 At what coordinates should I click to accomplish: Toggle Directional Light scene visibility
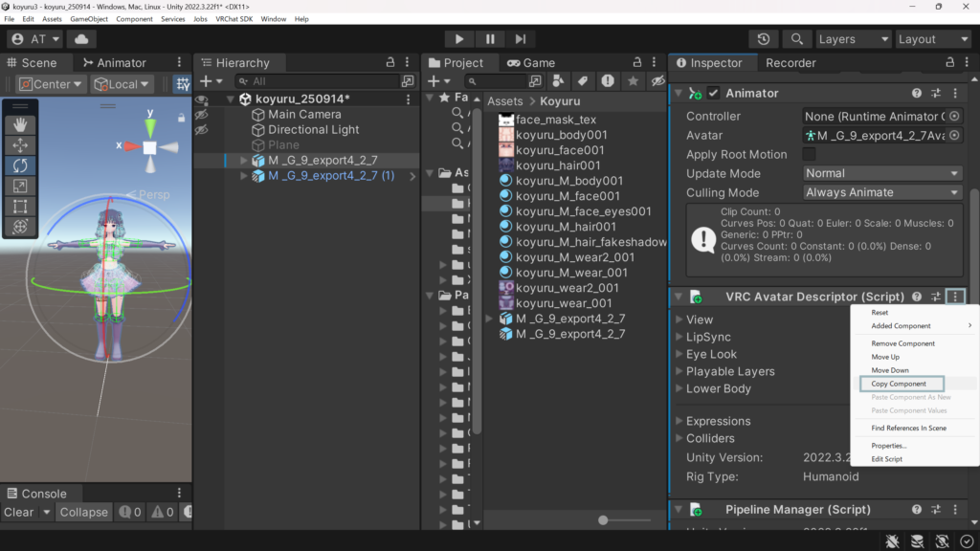201,130
